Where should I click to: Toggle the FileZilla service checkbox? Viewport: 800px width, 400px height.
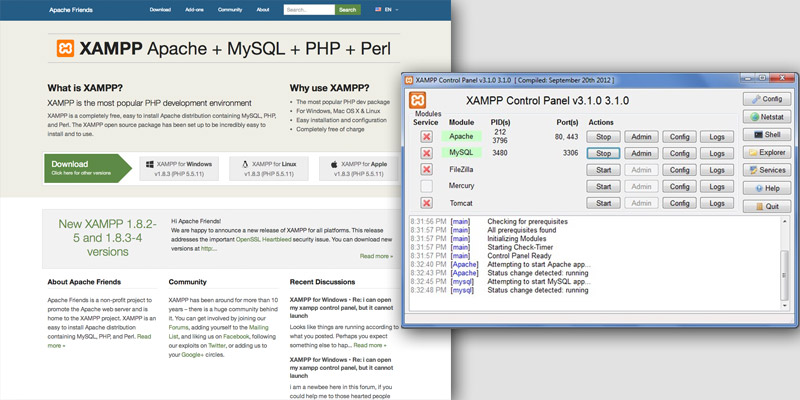[x=427, y=169]
